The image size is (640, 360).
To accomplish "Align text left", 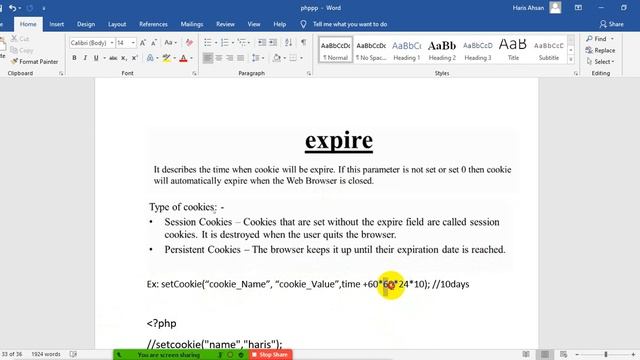I will coord(208,58).
